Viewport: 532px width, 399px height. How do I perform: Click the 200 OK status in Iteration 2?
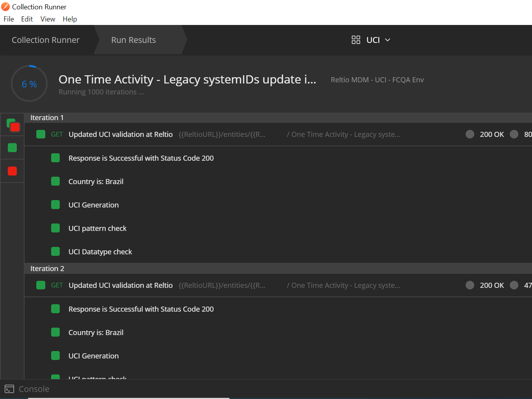pos(492,286)
